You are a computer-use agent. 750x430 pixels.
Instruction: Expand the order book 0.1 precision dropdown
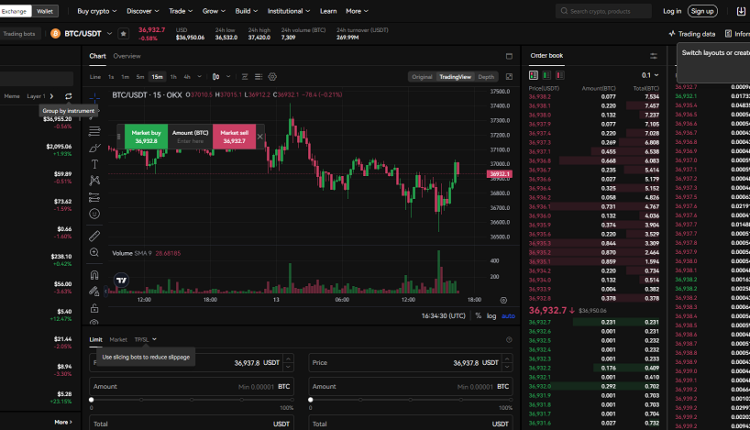(649, 75)
